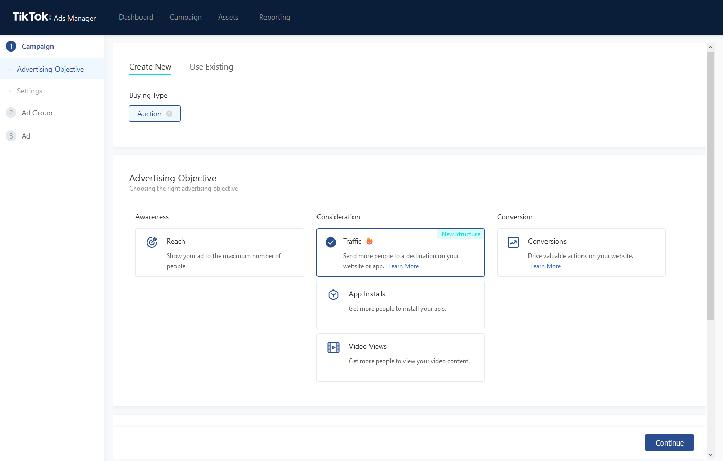Click the TikTok Ads Manager logo
724x461 pixels.
point(54,17)
